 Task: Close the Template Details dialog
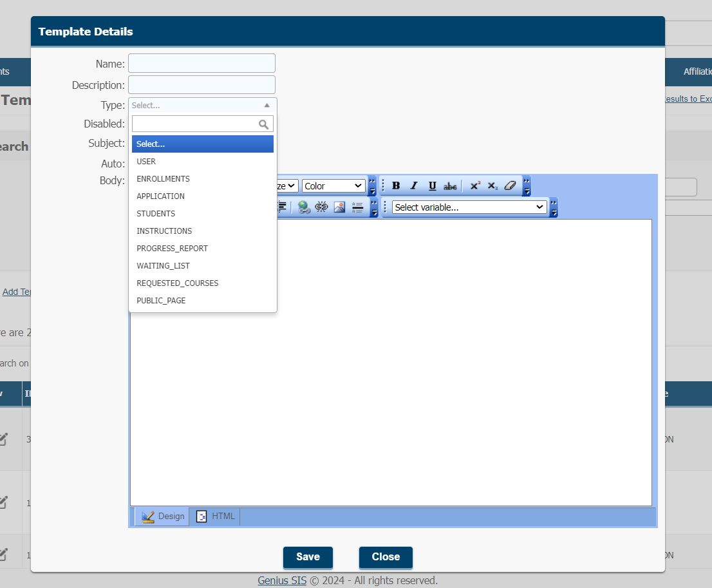(386, 557)
